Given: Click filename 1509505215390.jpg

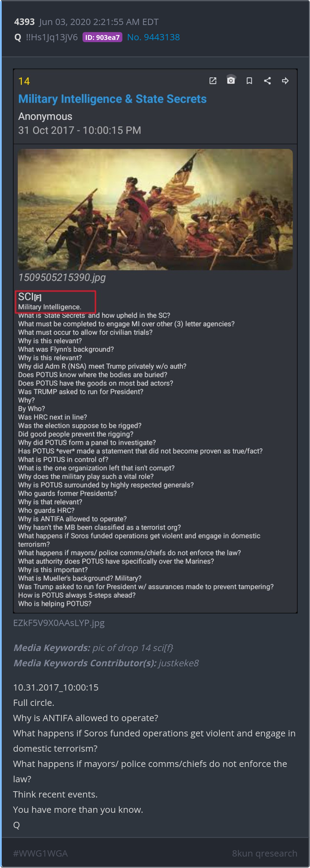Looking at the screenshot, I should tap(62, 277).
